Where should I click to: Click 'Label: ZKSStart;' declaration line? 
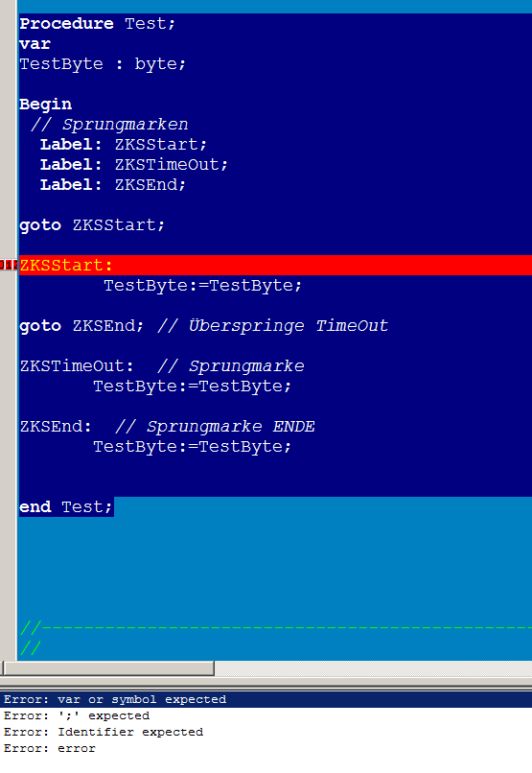(123, 145)
